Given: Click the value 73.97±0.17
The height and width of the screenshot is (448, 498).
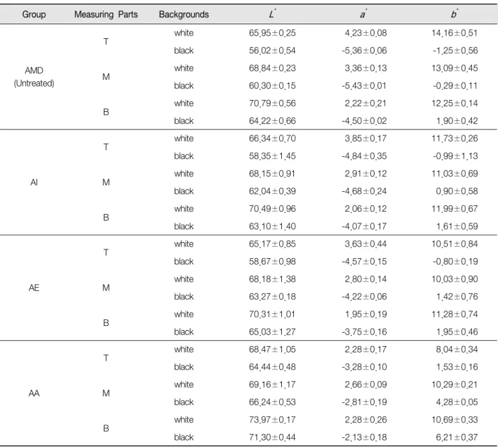Looking at the screenshot, I should [x=272, y=420].
